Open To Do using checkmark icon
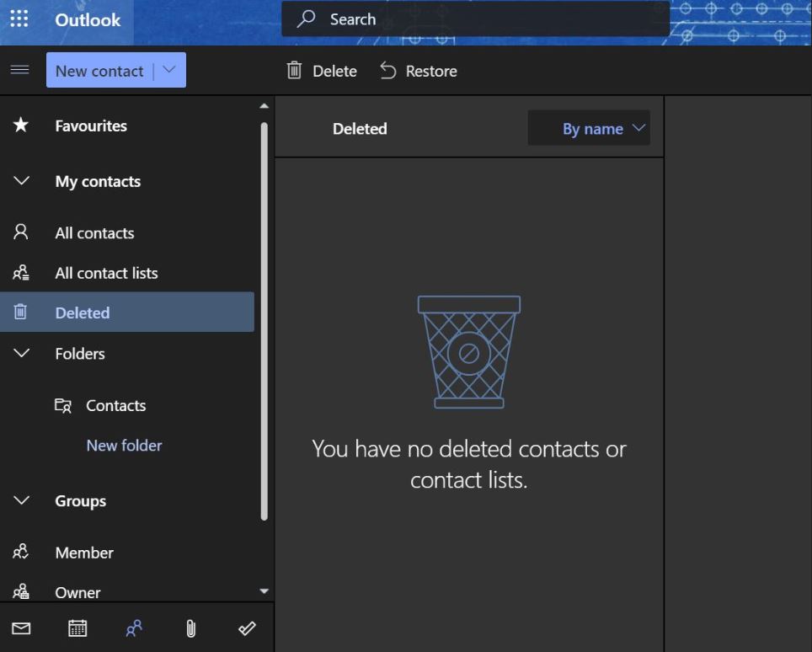The height and width of the screenshot is (652, 812). point(247,628)
